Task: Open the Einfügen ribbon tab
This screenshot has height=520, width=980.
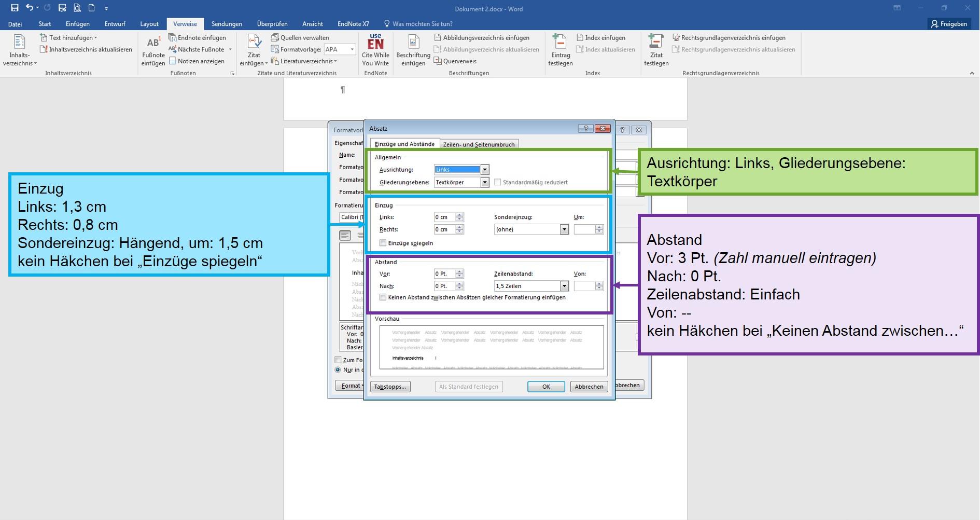Action: (x=78, y=24)
